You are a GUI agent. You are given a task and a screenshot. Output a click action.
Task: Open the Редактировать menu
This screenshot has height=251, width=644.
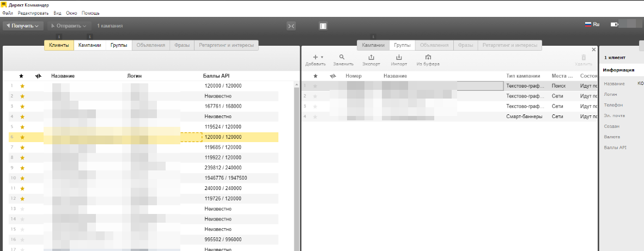pyautogui.click(x=33, y=13)
